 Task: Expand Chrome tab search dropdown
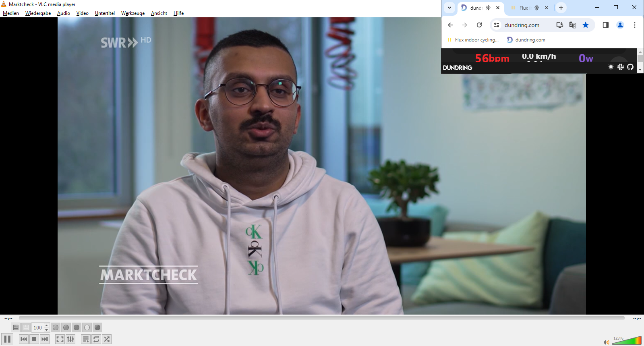(x=449, y=8)
